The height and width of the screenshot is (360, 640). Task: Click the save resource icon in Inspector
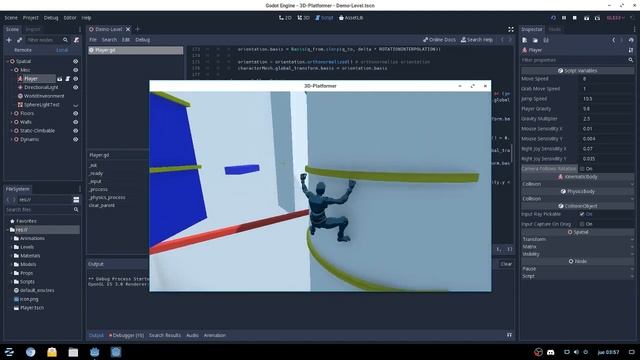point(546,40)
